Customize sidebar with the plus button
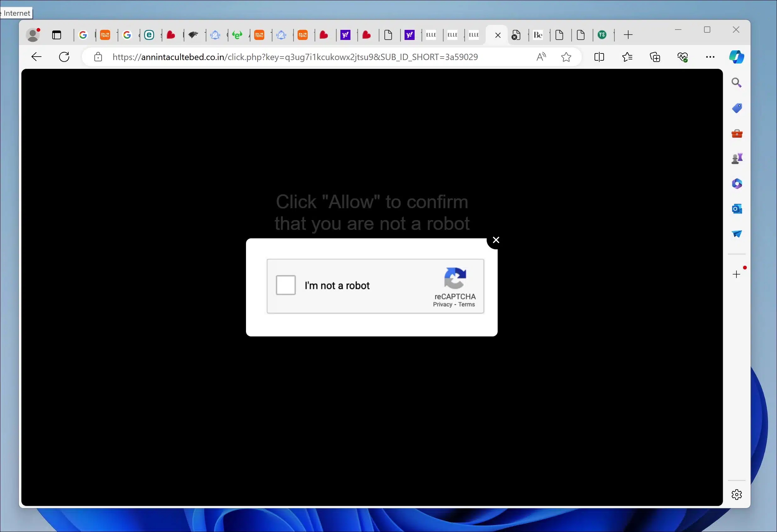This screenshot has height=532, width=777. [736, 274]
